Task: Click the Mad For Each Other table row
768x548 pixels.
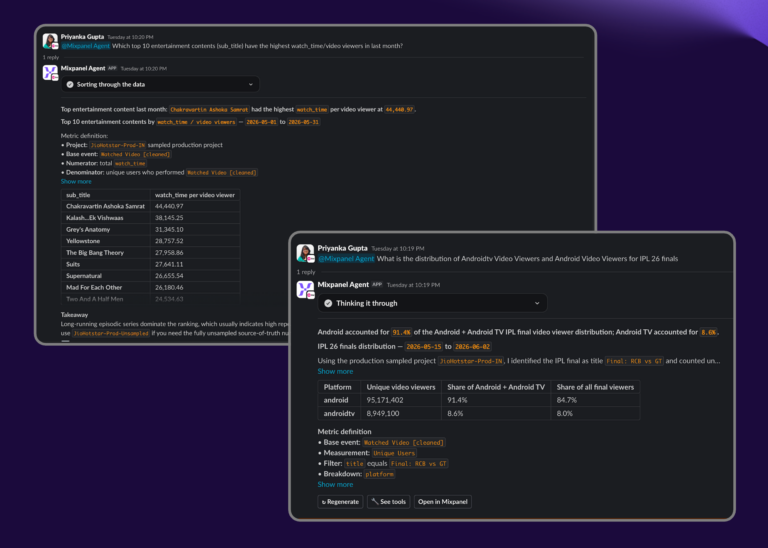Action: [150, 287]
